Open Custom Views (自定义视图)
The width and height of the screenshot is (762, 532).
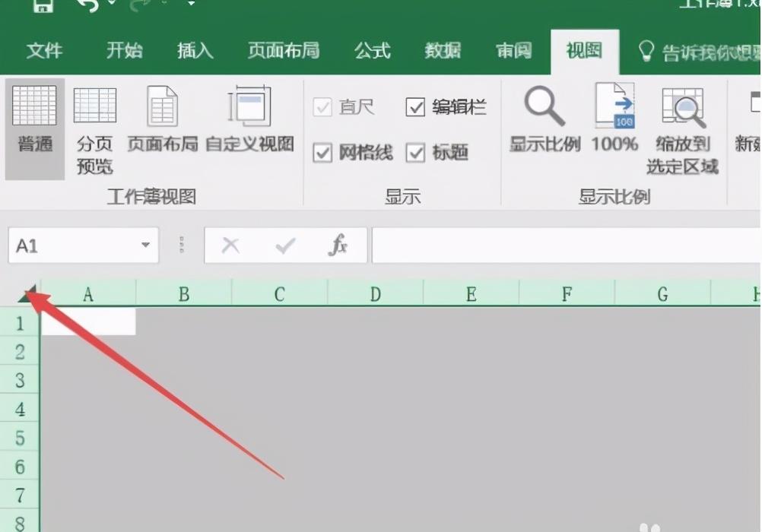point(249,119)
